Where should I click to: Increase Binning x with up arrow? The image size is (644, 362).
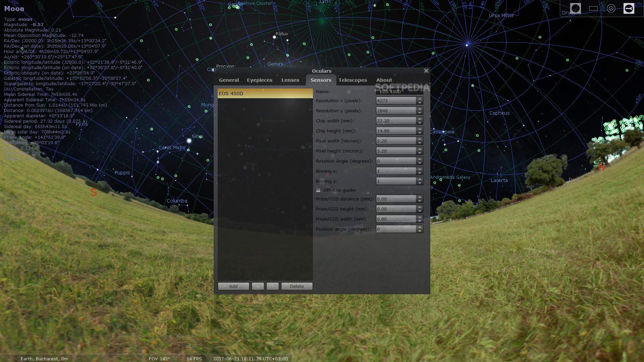(420, 169)
